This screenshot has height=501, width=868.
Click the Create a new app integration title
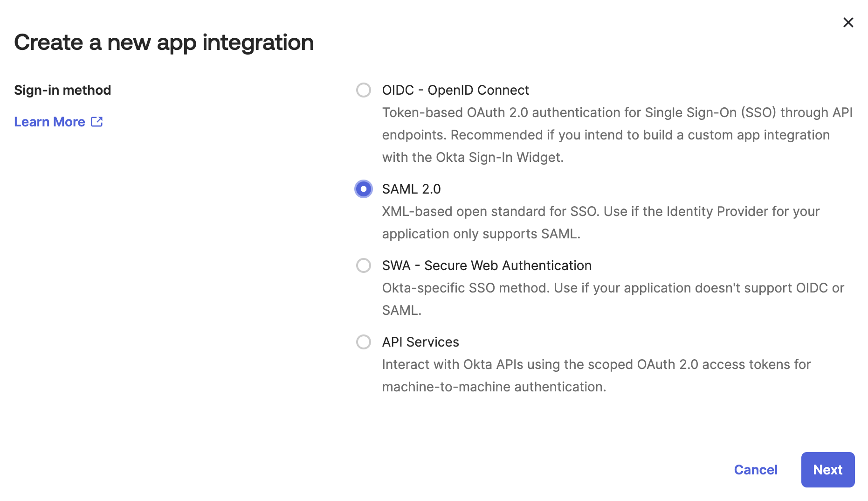pyautogui.click(x=164, y=42)
